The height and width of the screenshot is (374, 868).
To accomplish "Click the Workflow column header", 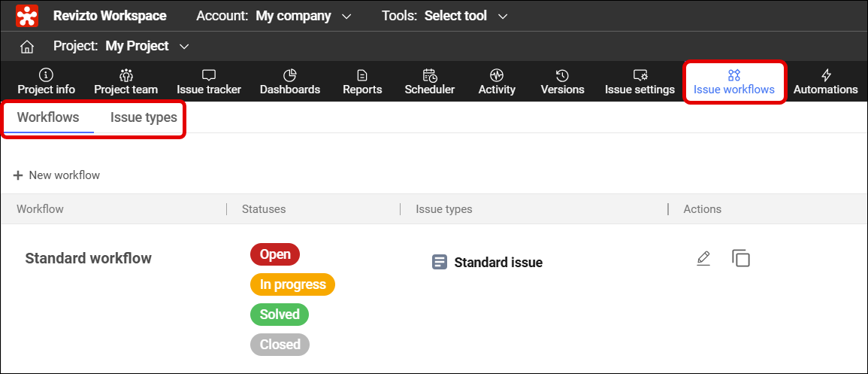I will point(40,209).
